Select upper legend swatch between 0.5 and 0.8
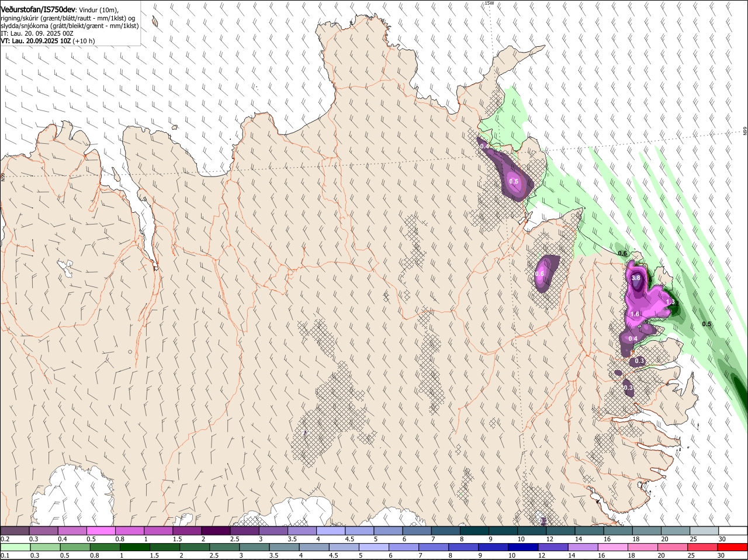The width and height of the screenshot is (748, 560). click(101, 530)
